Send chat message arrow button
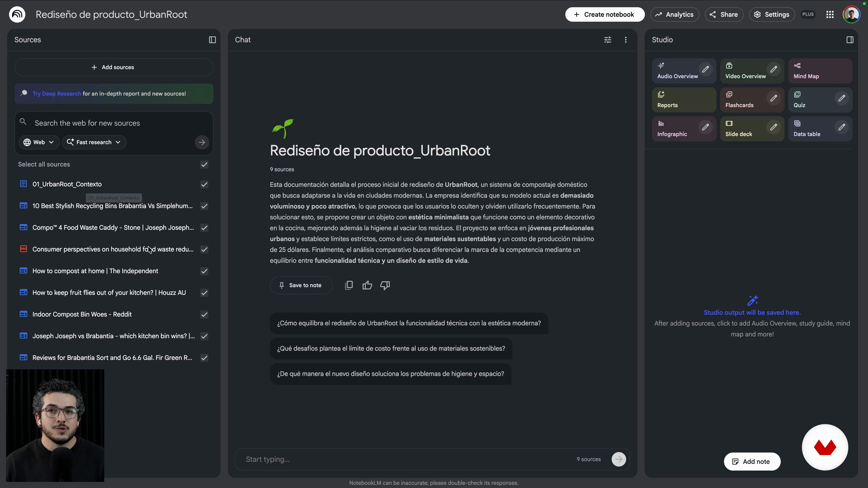The width and height of the screenshot is (868, 488). (x=619, y=459)
